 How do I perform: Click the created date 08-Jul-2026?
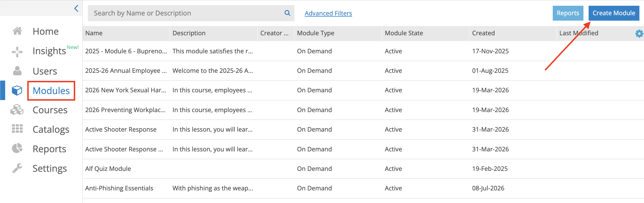pyautogui.click(x=488, y=188)
